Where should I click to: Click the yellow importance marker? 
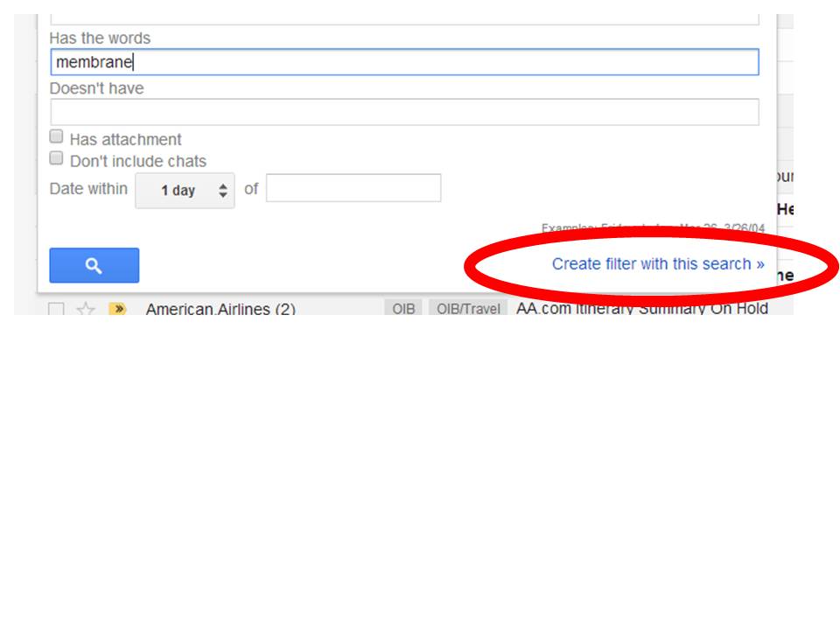pos(117,309)
